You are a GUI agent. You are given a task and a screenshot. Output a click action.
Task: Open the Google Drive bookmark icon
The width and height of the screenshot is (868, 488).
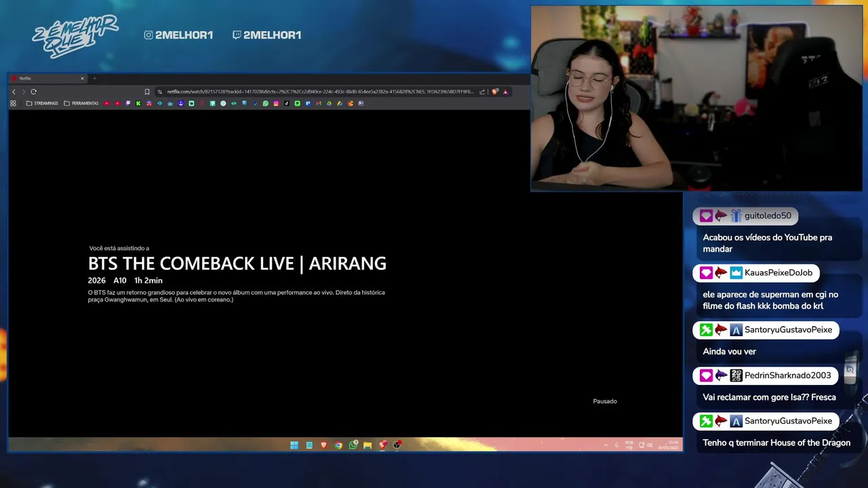329,103
